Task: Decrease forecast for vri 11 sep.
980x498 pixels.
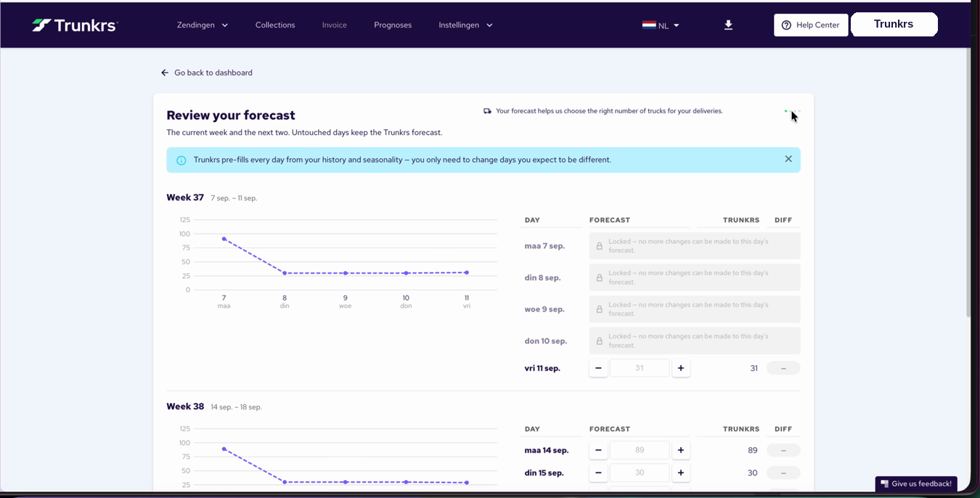Action: click(x=598, y=368)
